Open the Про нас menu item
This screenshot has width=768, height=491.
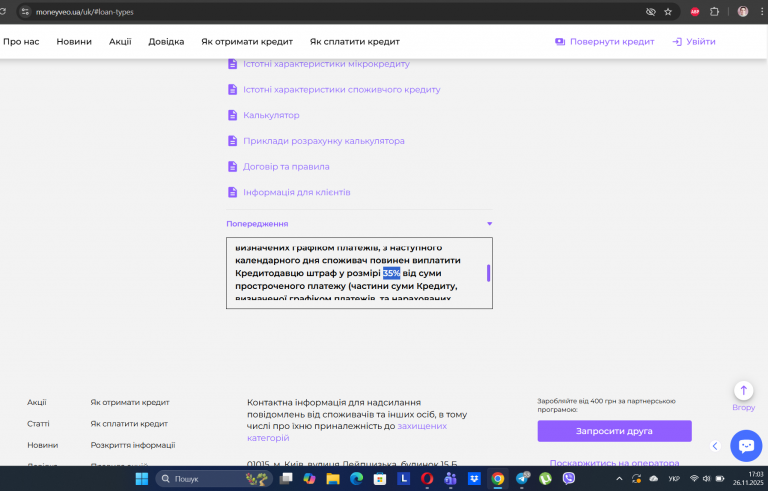21,42
